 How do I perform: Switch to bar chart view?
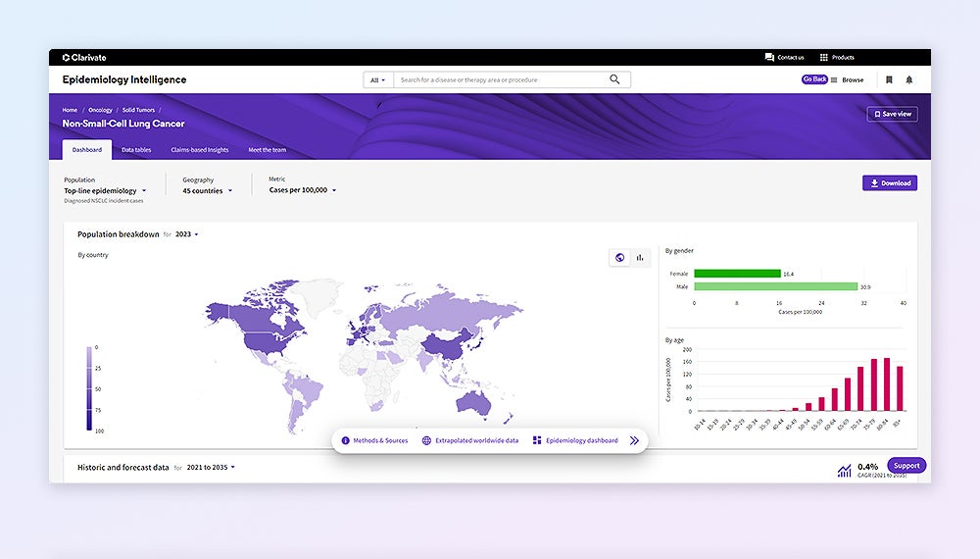640,258
